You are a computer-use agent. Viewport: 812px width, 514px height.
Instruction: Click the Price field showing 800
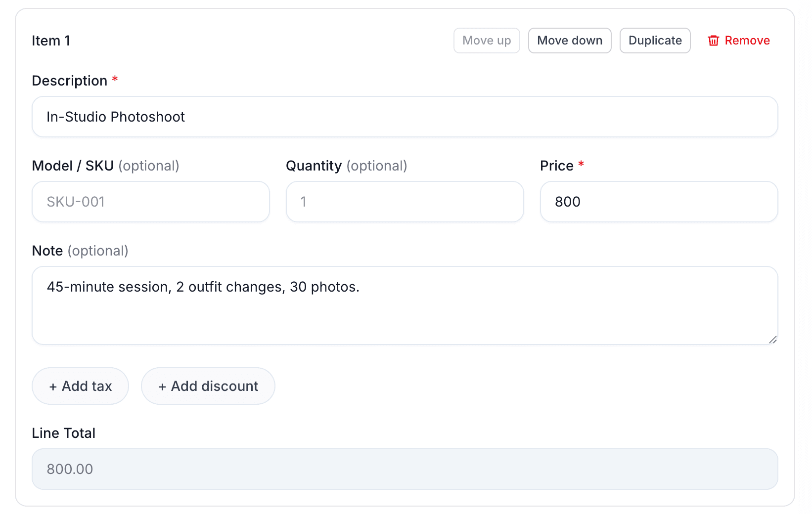pyautogui.click(x=659, y=202)
